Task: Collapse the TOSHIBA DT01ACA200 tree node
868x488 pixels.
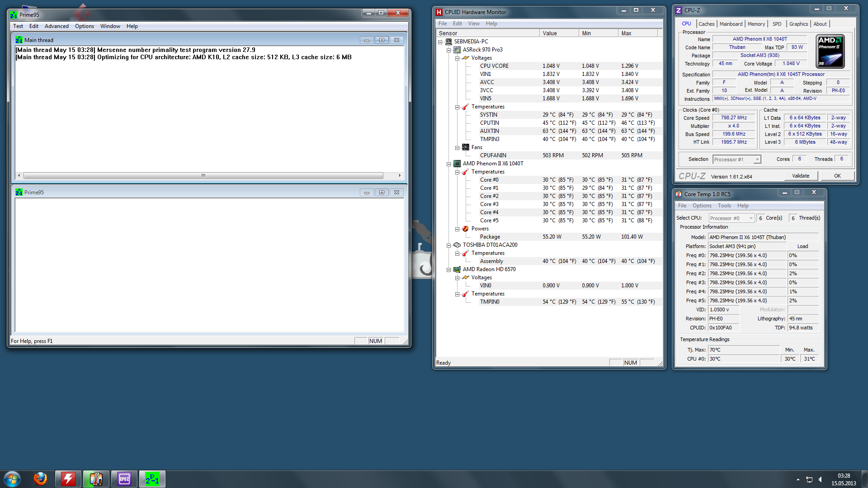Action: click(x=448, y=245)
